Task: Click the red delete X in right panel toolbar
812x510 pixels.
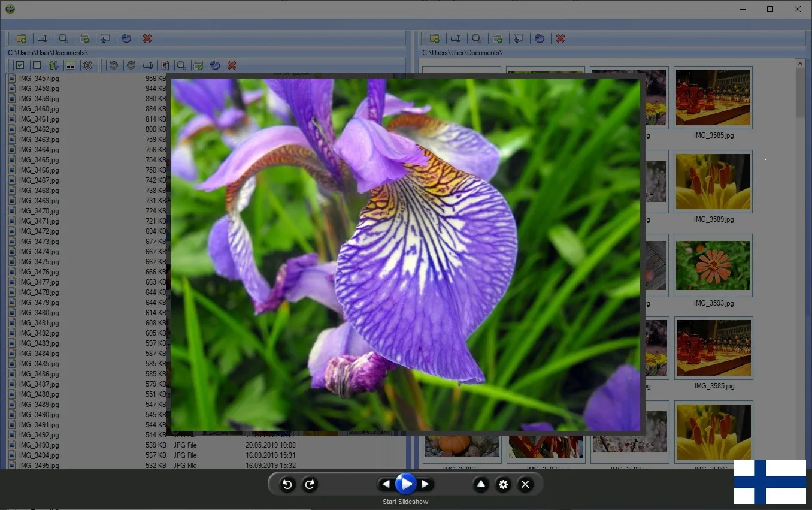Action: (560, 38)
